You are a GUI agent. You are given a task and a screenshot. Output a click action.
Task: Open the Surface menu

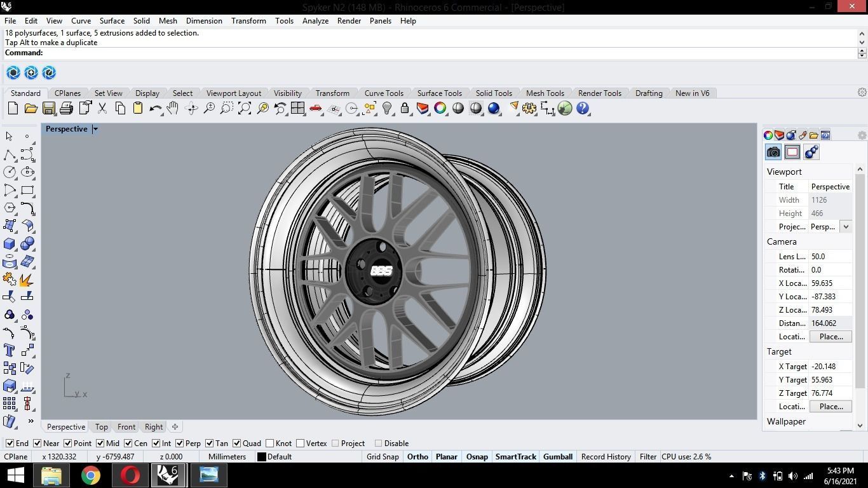(112, 20)
